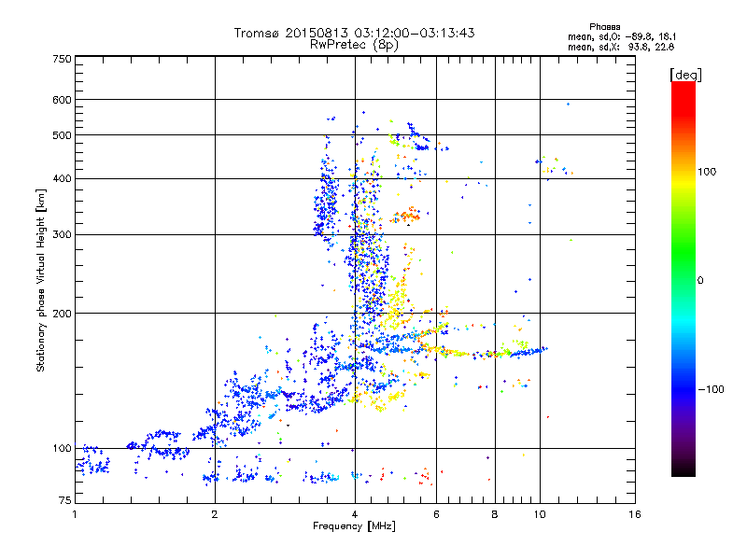This screenshot has height=560, width=747.
Task: Click y-axis tick label '400'
Action: [63, 178]
